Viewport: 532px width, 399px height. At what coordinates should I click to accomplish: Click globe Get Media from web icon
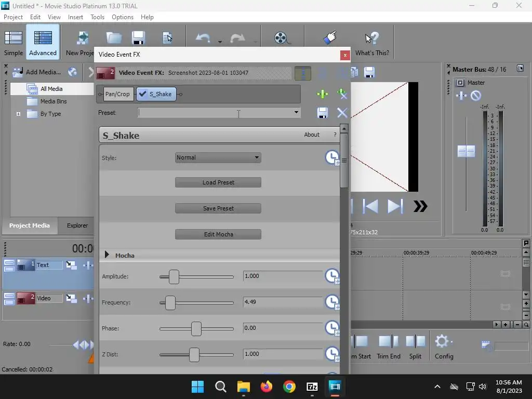click(x=72, y=72)
